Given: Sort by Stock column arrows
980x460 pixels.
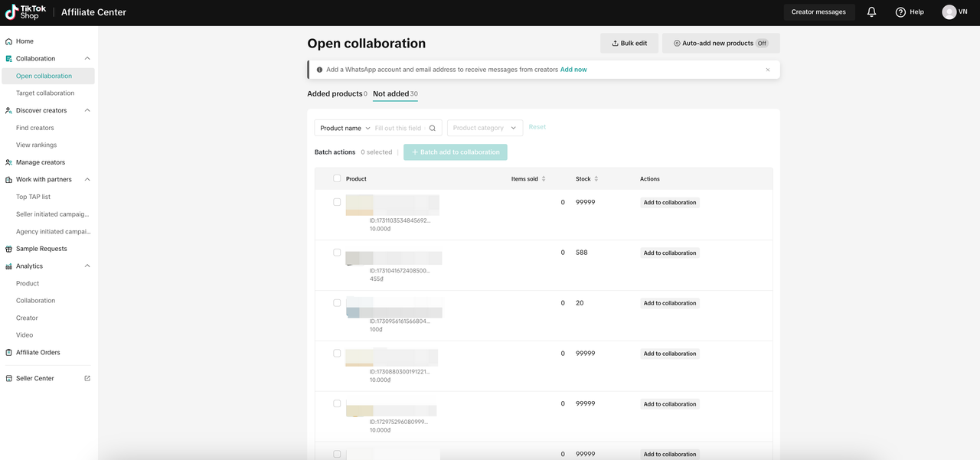Looking at the screenshot, I should (596, 179).
